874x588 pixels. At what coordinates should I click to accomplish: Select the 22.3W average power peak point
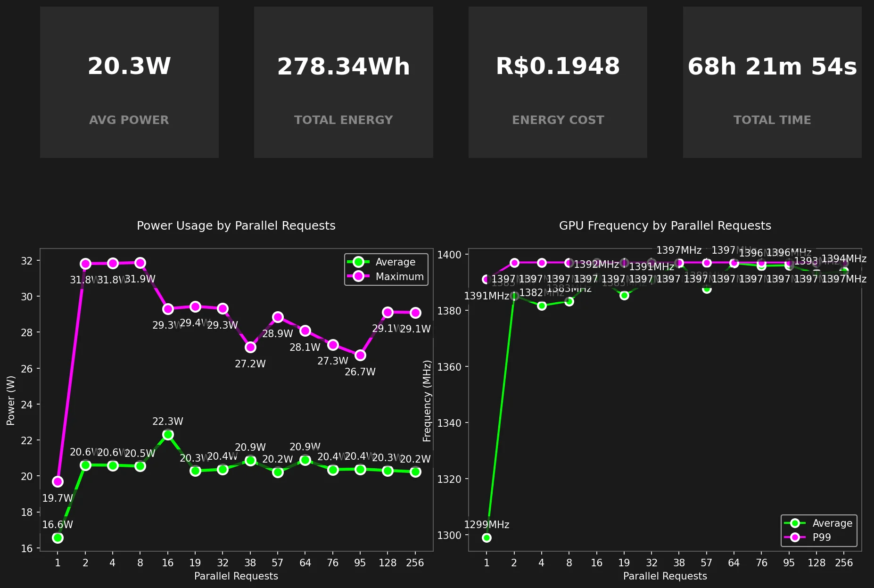click(168, 434)
